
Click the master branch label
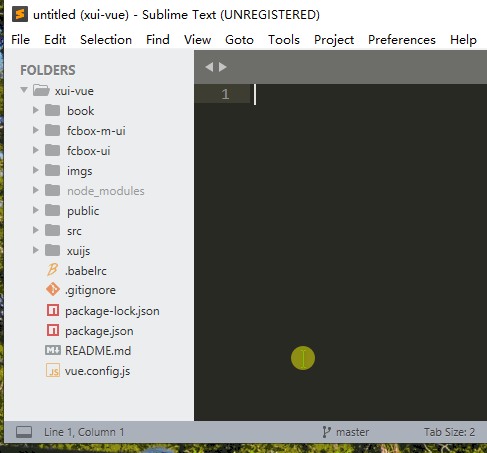pos(352,432)
